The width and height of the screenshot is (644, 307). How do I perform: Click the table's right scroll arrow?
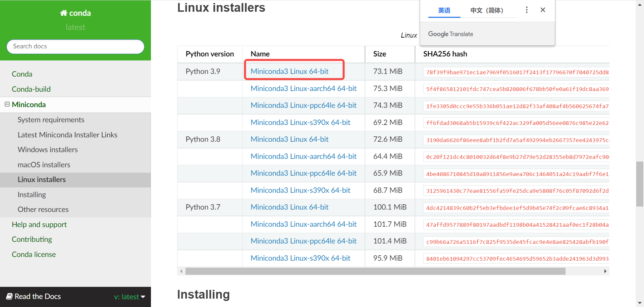point(605,271)
